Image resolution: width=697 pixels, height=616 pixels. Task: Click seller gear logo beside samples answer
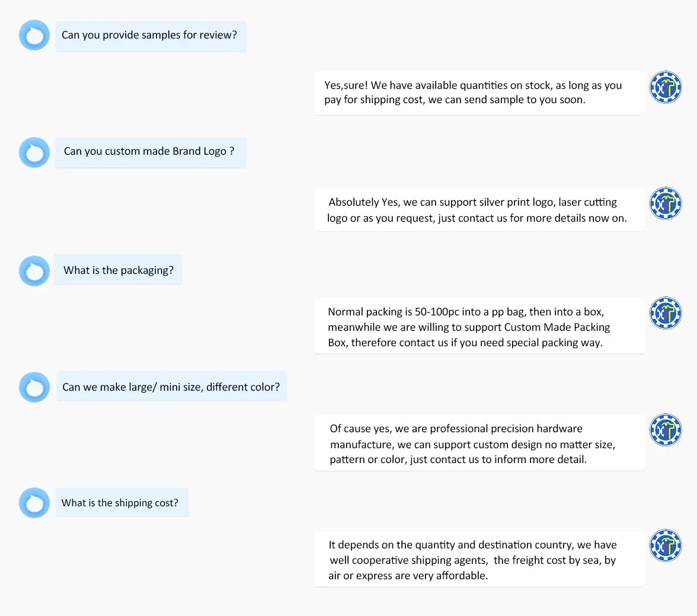666,87
